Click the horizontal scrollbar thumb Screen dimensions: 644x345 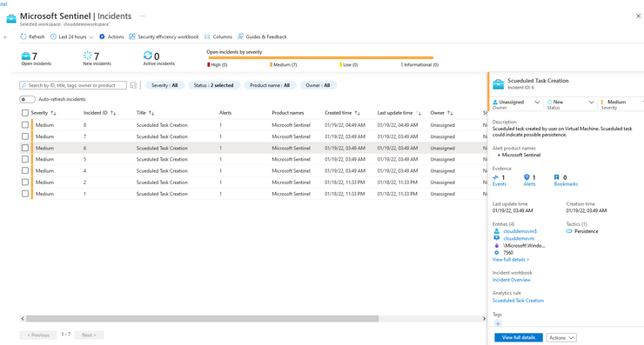202,318
